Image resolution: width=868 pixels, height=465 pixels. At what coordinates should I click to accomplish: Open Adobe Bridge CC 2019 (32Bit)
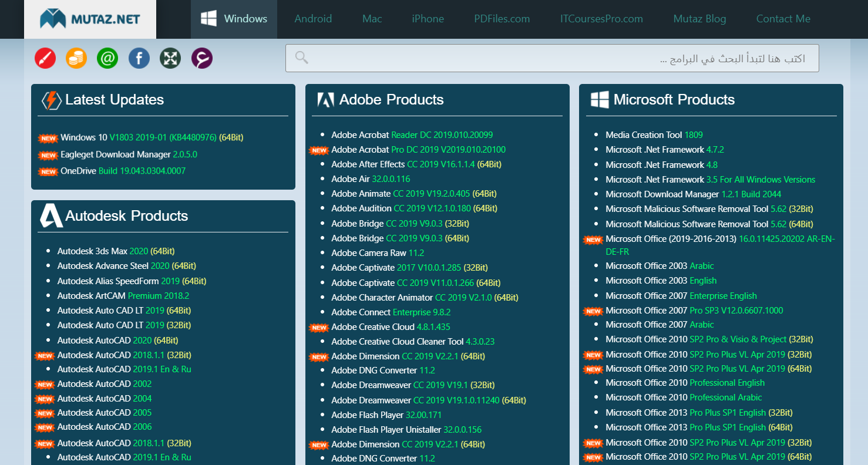(400, 224)
